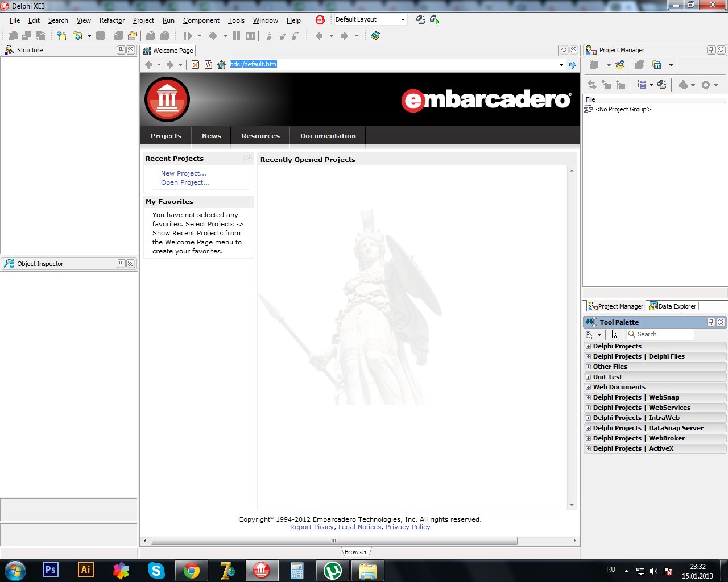Viewport: 728px width, 582px height.
Task: Click the Open Project... link
Action: pos(185,182)
